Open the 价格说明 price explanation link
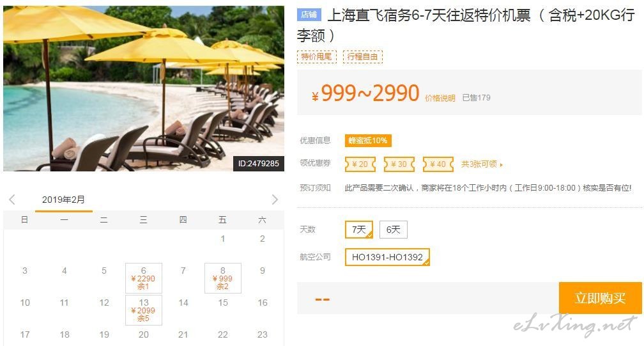 440,98
